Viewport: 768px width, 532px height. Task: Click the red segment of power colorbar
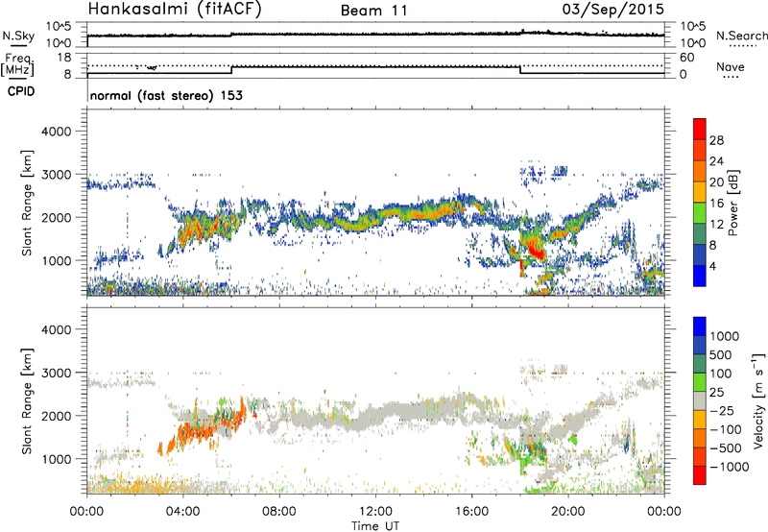700,129
